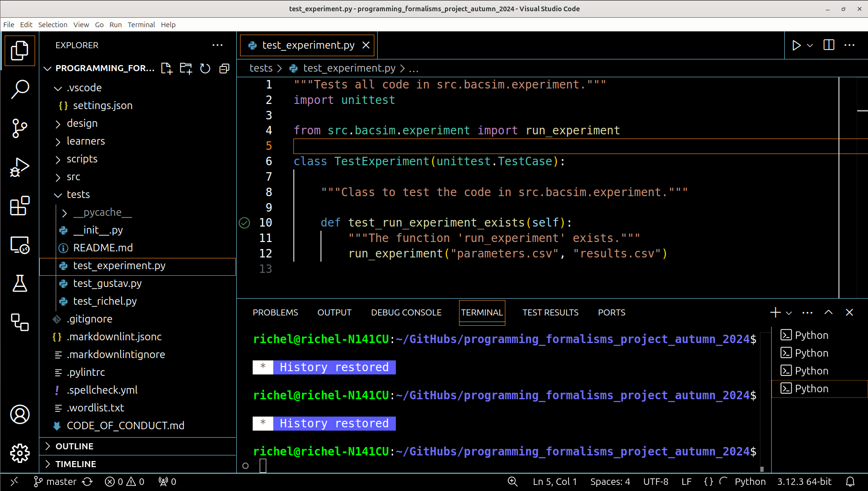The height and width of the screenshot is (491, 868).
Task: Open a new terminal instance
Action: click(774, 312)
